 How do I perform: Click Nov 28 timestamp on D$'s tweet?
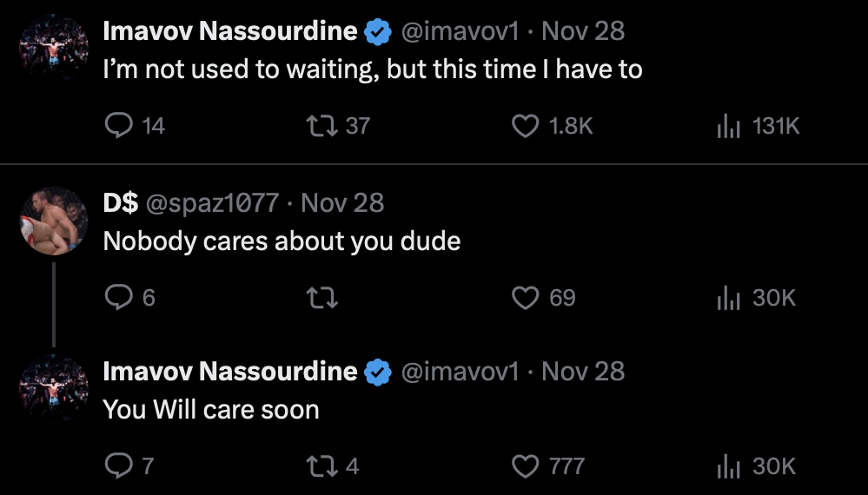click(x=342, y=204)
